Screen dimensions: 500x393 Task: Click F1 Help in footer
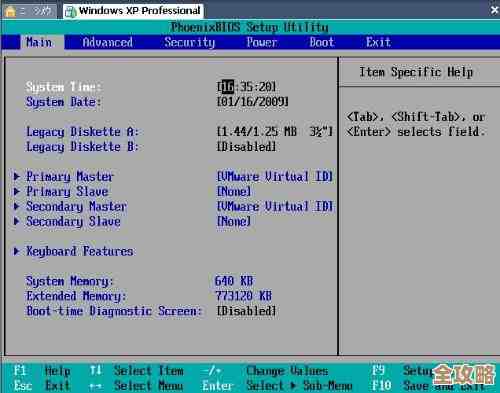tap(42, 371)
